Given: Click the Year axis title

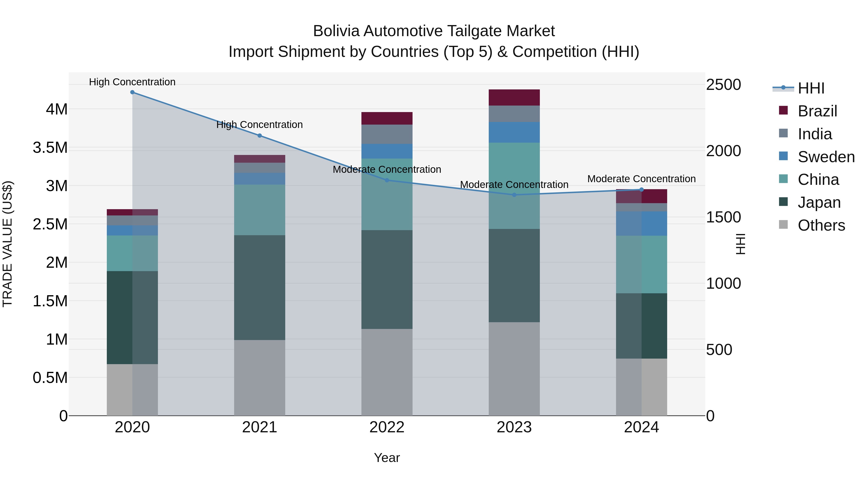Looking at the screenshot, I should tap(387, 458).
